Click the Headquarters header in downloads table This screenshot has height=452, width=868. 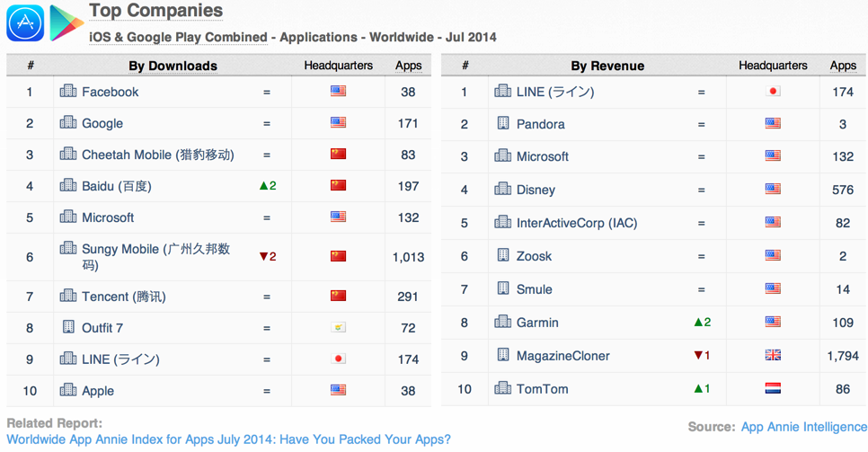[338, 66]
